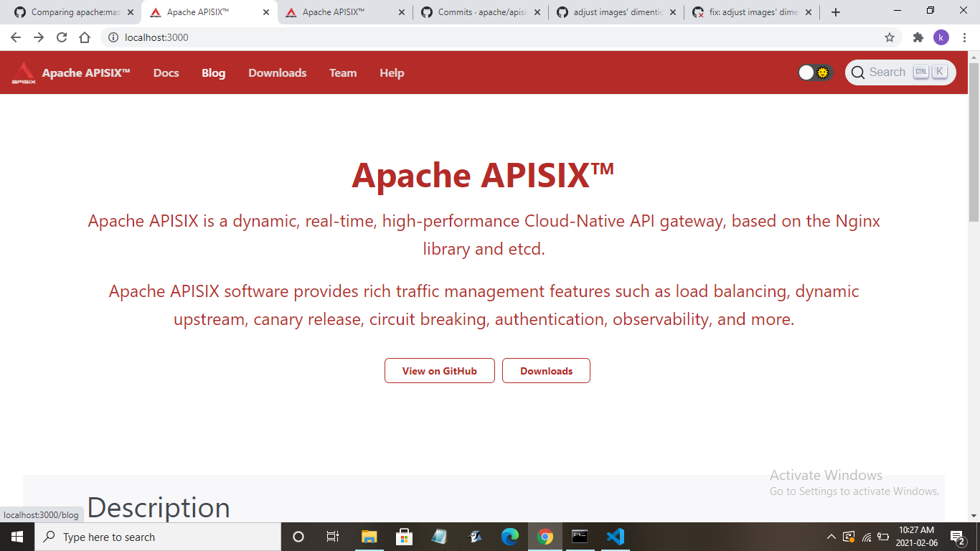The width and height of the screenshot is (980, 551).
Task: Focus the Search field in the navbar
Action: [900, 72]
